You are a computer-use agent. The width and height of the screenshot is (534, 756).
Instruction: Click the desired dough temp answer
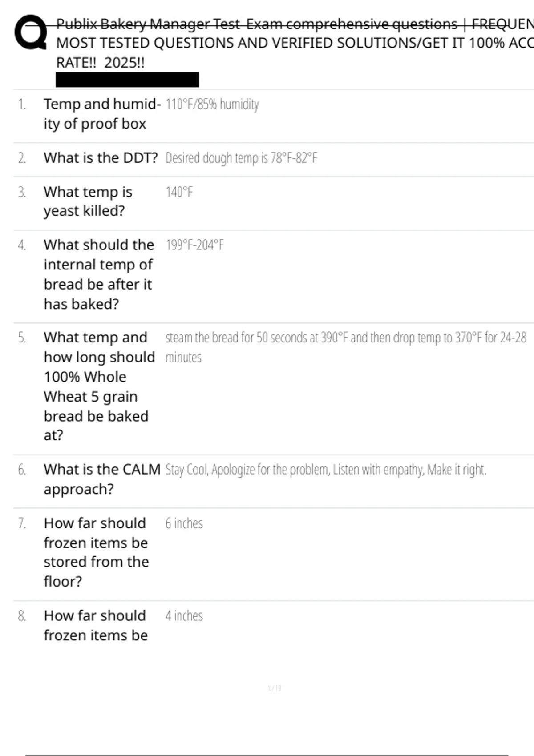tap(241, 158)
